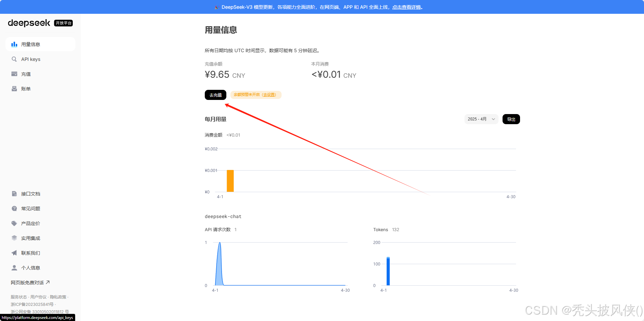Click the envelope icon next to 账单
The height and width of the screenshot is (321, 644).
[x=14, y=89]
